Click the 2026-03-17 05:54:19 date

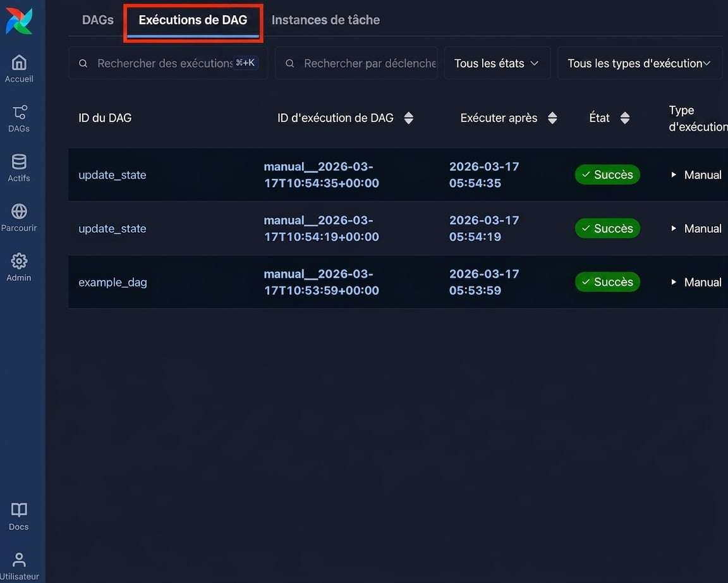coord(484,228)
